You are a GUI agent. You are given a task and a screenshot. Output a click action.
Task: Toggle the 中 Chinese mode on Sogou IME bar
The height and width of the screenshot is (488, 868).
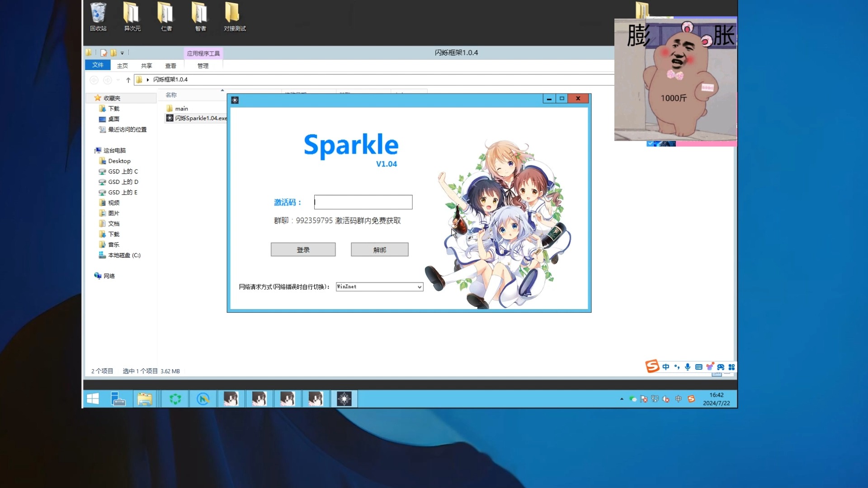coord(666,367)
